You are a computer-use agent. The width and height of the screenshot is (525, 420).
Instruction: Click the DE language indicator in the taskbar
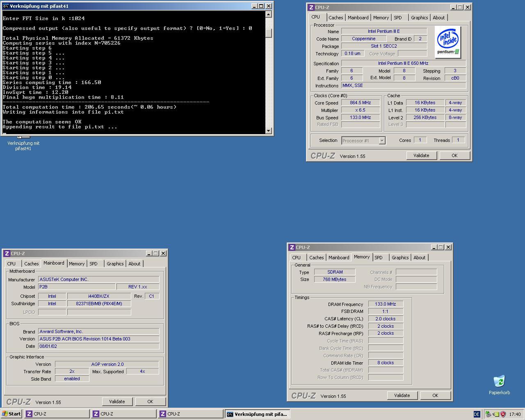coord(477,414)
